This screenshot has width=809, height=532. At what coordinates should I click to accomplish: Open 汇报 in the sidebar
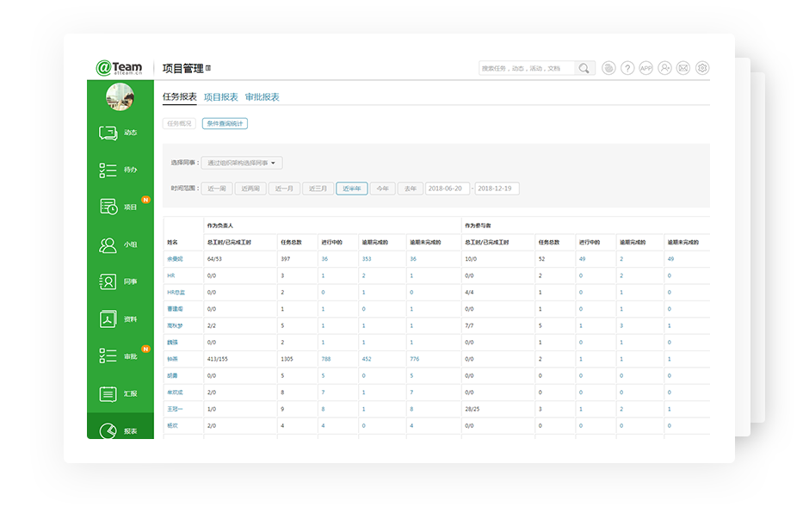tap(119, 393)
